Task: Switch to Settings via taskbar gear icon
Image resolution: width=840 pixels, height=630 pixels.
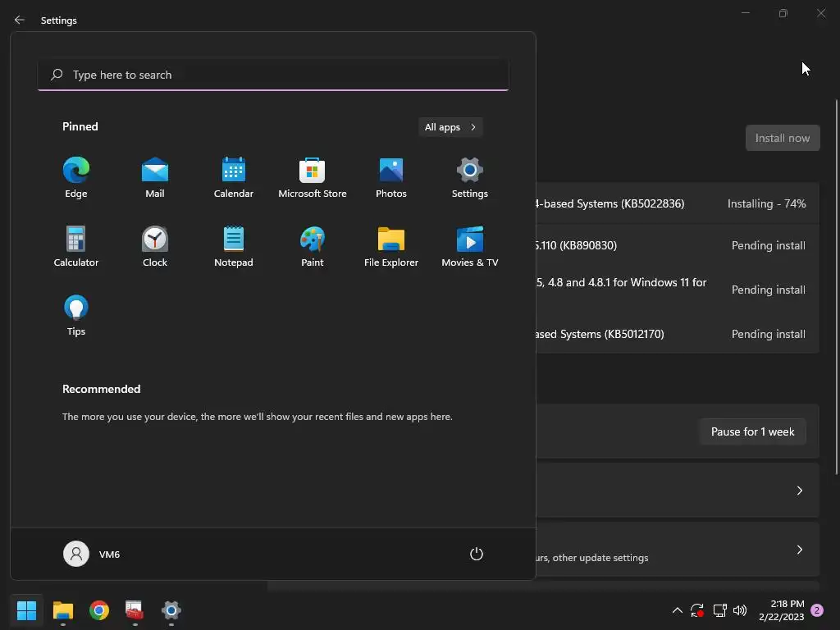Action: [x=171, y=609]
